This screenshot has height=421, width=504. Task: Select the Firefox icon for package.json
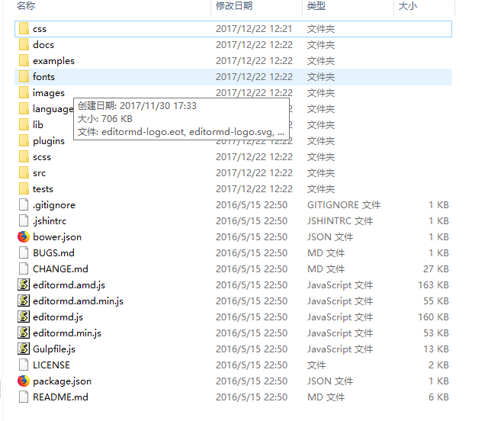click(24, 381)
